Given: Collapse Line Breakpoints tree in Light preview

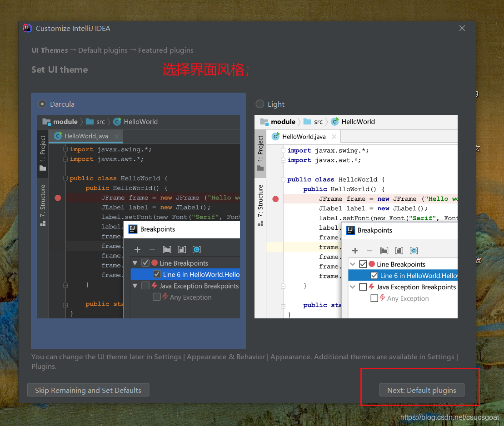Looking at the screenshot, I should [x=353, y=264].
